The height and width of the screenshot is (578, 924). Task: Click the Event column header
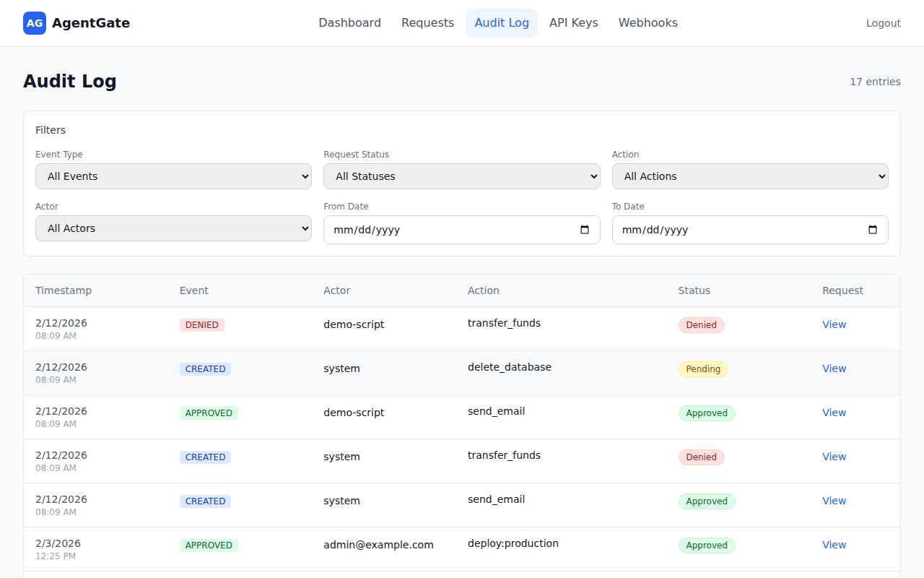point(194,290)
